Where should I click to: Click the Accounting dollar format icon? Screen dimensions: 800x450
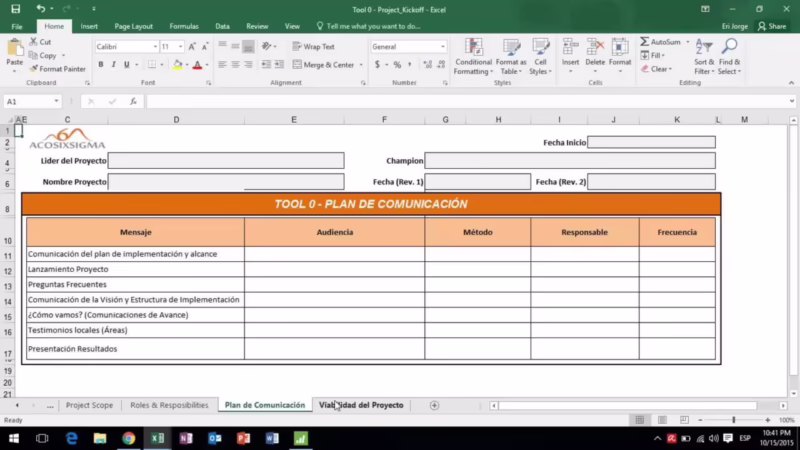378,65
